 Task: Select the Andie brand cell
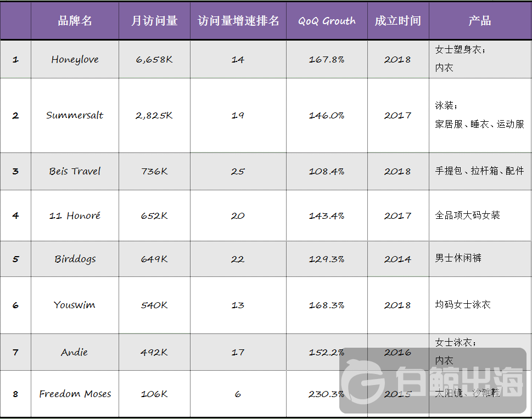click(x=75, y=352)
